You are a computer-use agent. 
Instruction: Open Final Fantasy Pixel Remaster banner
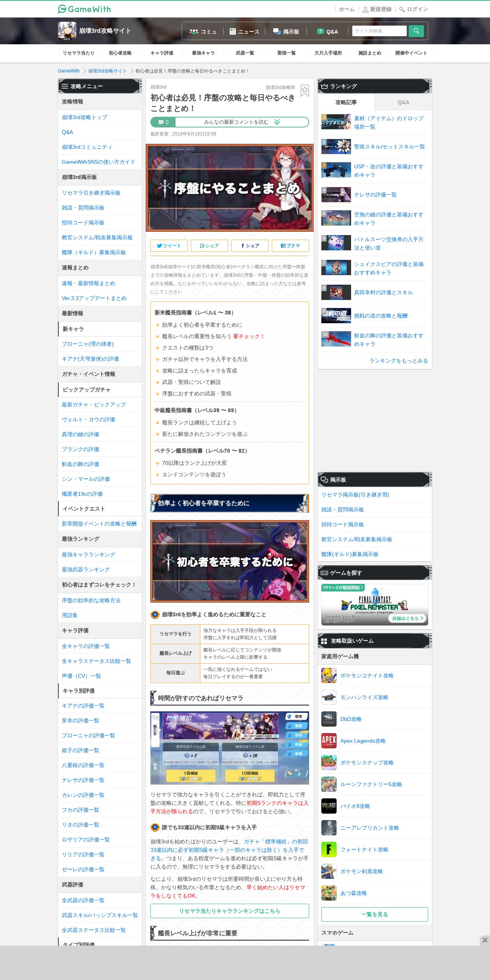pyautogui.click(x=374, y=604)
